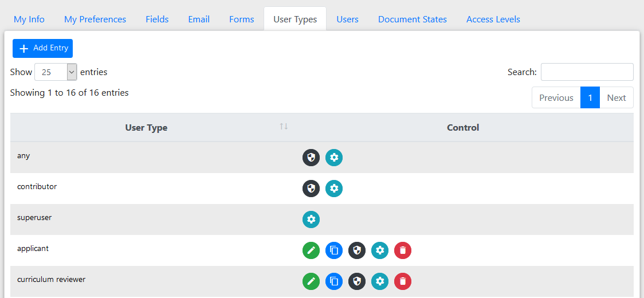The height and width of the screenshot is (298, 644).
Task: Click the Add Entry button
Action: (43, 48)
